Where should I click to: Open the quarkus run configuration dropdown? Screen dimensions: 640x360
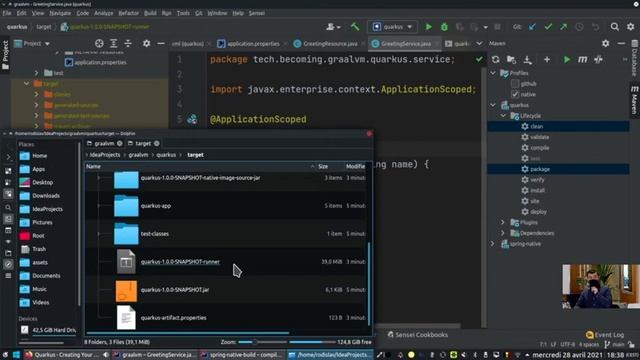point(392,27)
